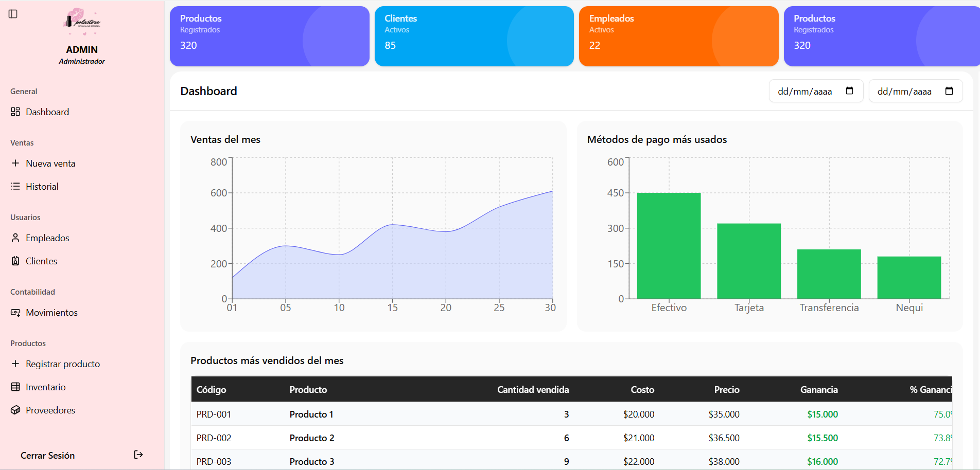
Task: Click the Costo column header
Action: click(x=642, y=389)
